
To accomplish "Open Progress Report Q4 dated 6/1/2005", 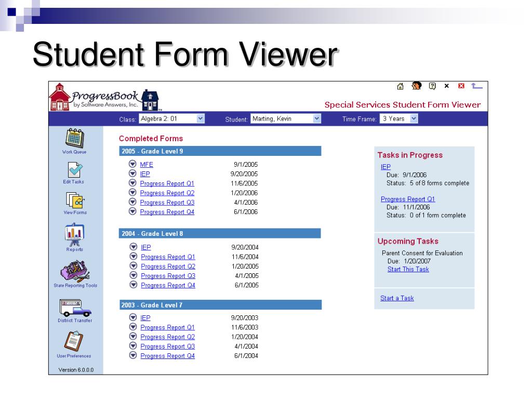I will (x=168, y=285).
